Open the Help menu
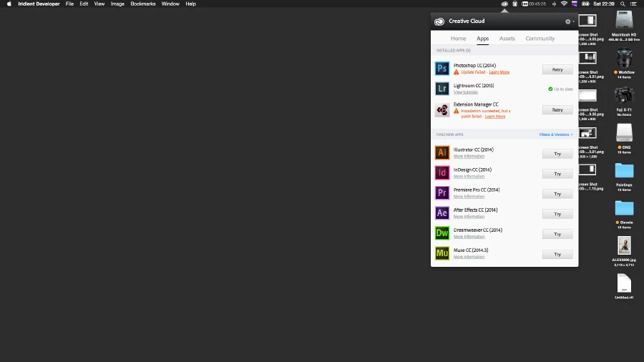Viewport: 644px width, 362px height. click(190, 4)
